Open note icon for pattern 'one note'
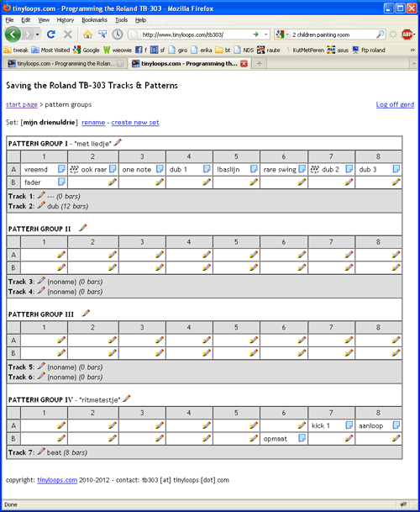The height and width of the screenshot is (512, 420). [160, 169]
